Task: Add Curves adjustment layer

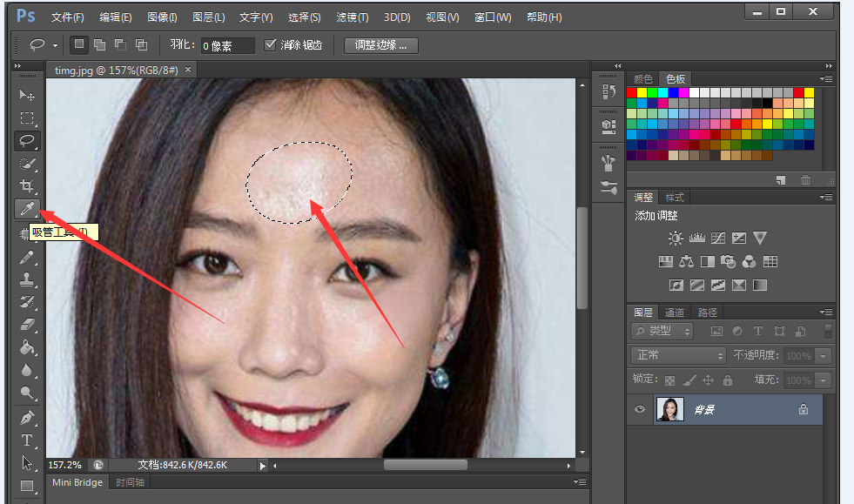Action: click(718, 239)
